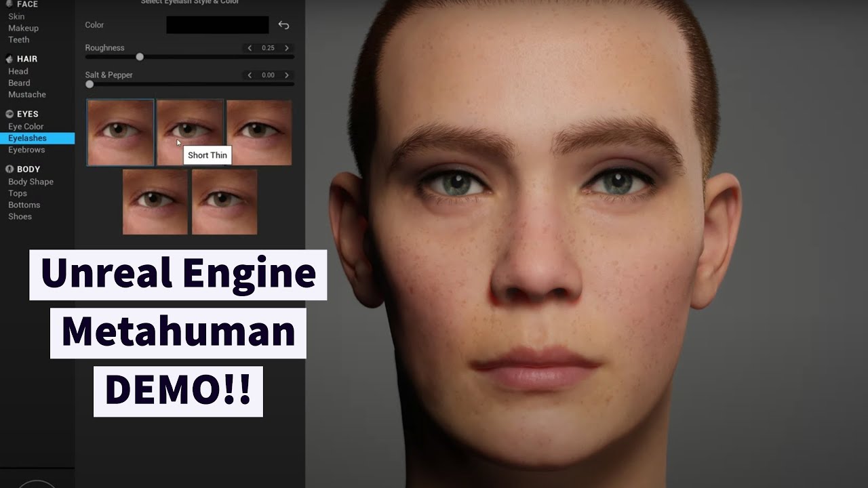Screen dimensions: 868x488
Task: Select Eye Color in sidebar
Action: pyautogui.click(x=26, y=126)
